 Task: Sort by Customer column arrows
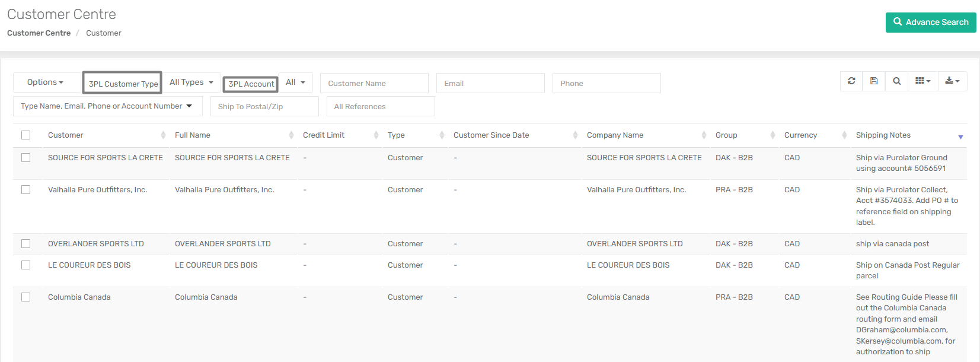[163, 135]
